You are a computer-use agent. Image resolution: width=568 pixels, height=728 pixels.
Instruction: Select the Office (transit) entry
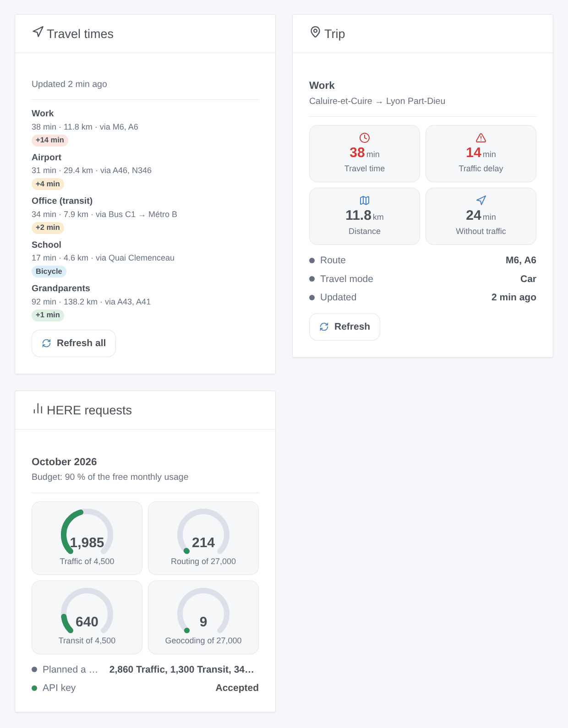145,214
